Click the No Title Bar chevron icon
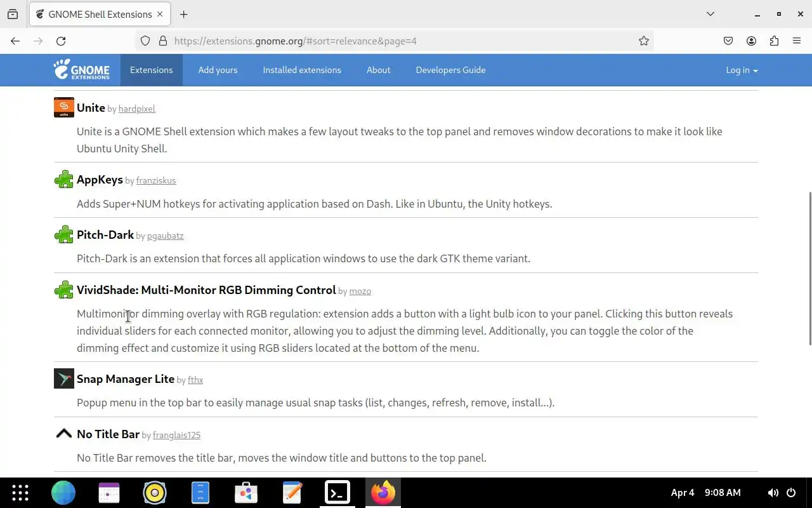This screenshot has width=812, height=508. (x=64, y=434)
